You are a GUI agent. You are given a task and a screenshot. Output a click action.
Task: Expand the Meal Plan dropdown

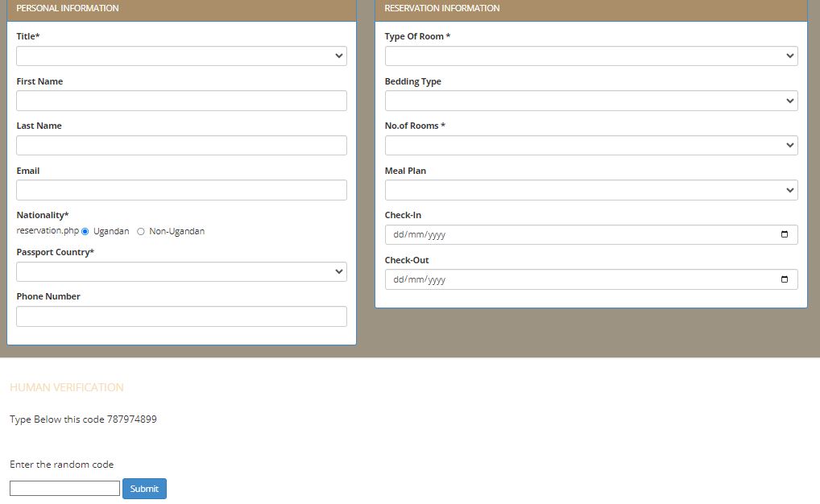590,191
